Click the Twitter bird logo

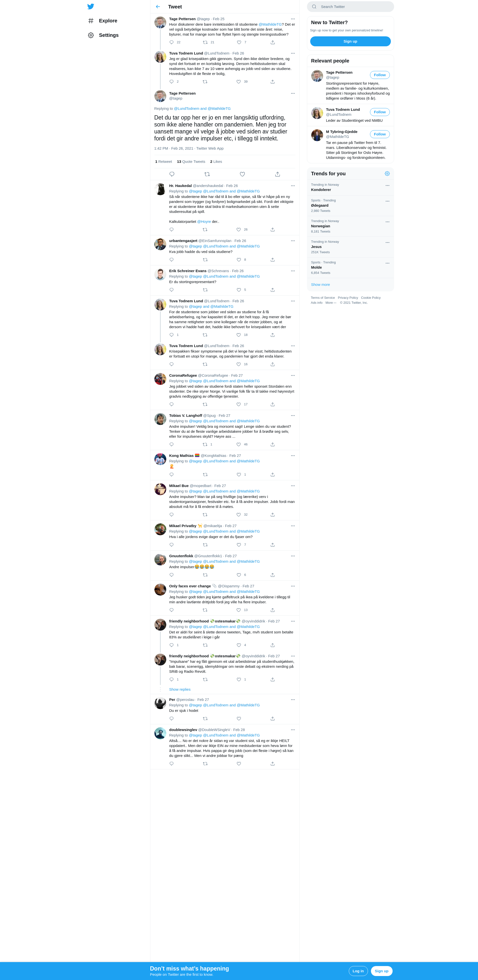(91, 6)
